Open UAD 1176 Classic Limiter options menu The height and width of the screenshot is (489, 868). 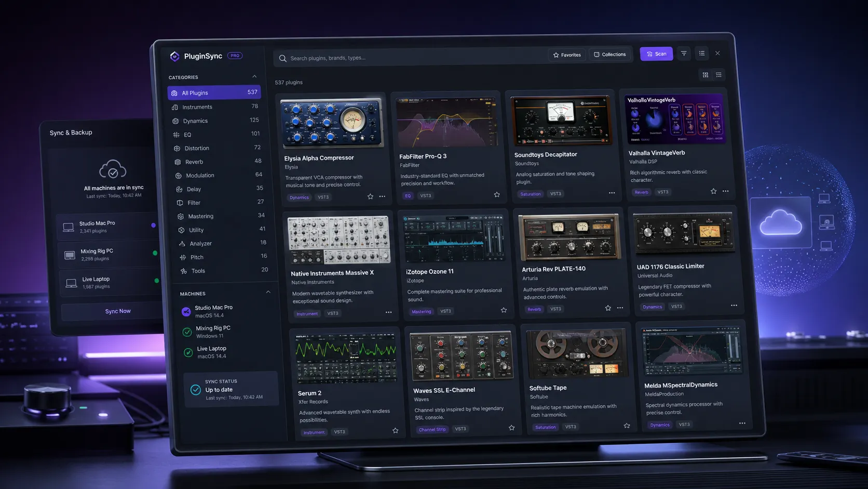click(734, 306)
